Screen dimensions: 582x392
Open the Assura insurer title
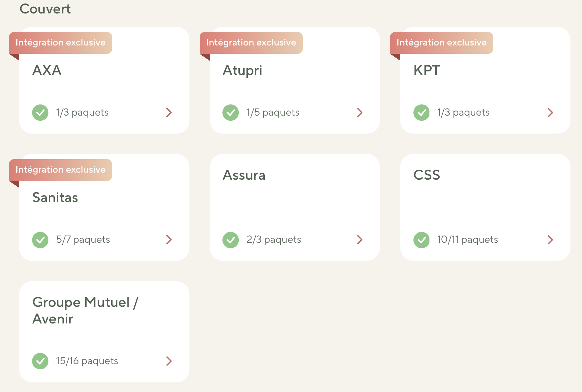tap(244, 175)
